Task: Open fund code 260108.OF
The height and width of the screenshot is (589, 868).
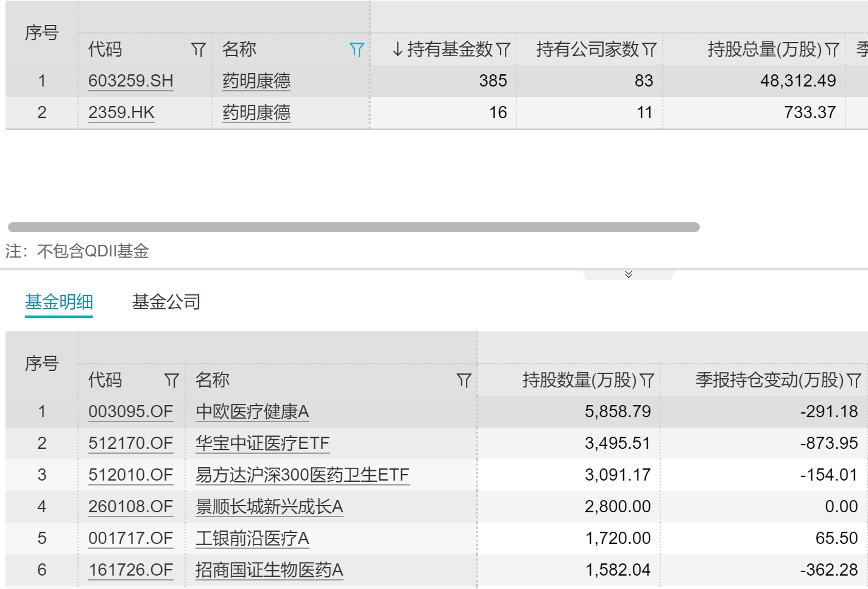Action: 131,507
